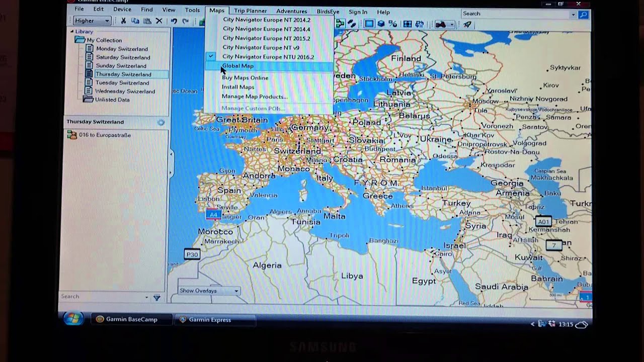Click the library Search field
Screen dimensions: 644x362
[x=102, y=297]
